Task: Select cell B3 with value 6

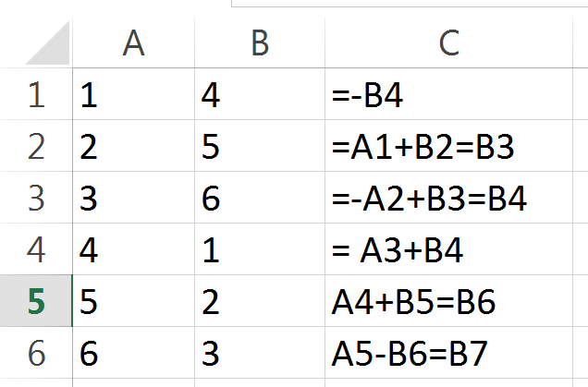Action: coord(260,199)
